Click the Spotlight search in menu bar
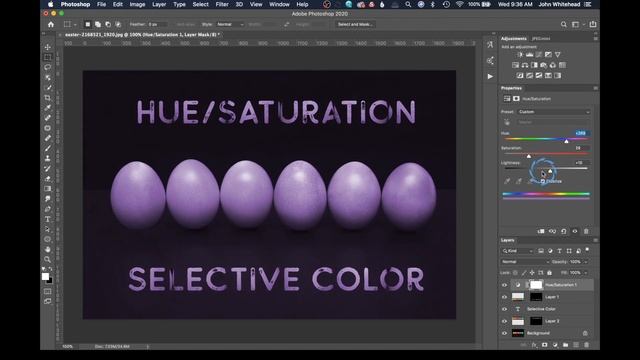 click(408, 4)
